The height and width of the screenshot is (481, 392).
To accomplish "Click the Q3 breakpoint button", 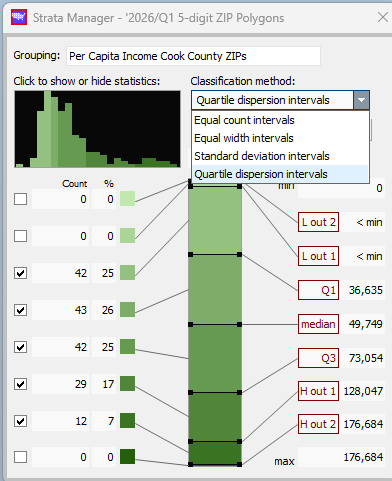I will click(318, 358).
